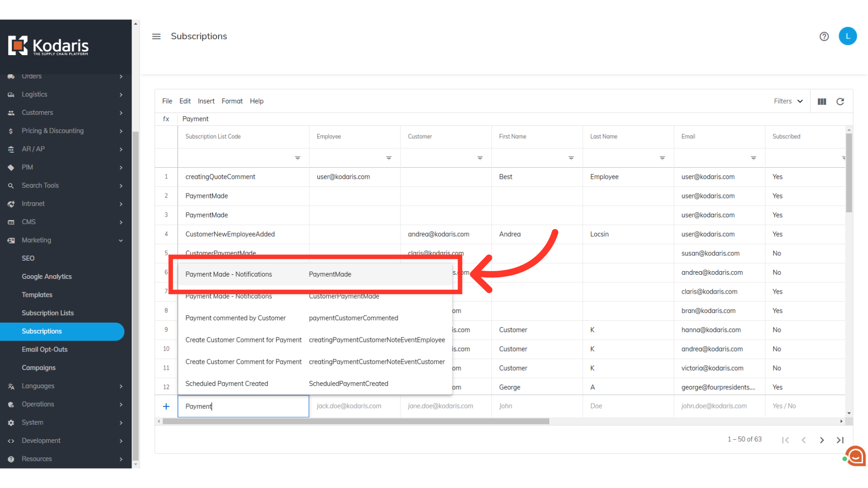
Task: Open the chat support bubble icon
Action: point(856,456)
